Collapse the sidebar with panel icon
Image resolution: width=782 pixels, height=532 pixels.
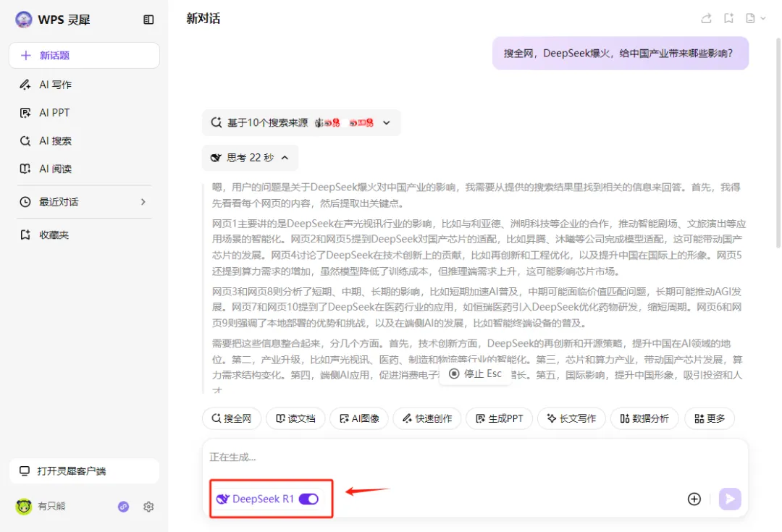(x=148, y=20)
